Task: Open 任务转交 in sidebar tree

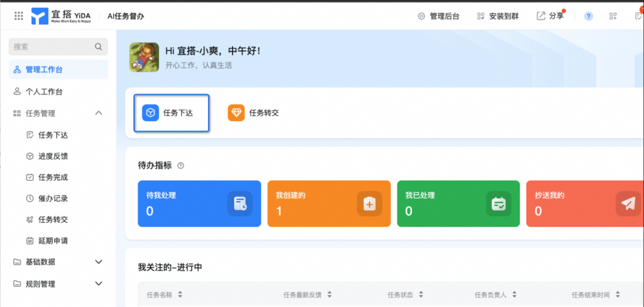Action: pyautogui.click(x=53, y=220)
